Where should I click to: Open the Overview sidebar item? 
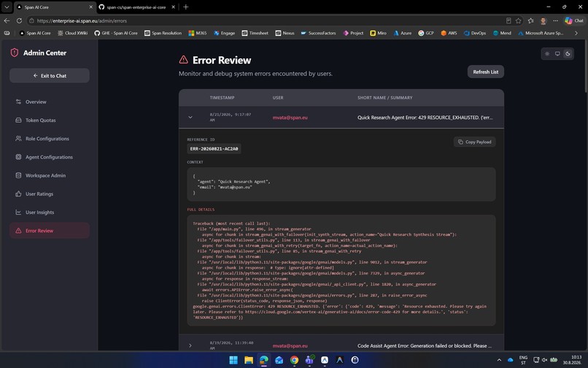(x=49, y=101)
